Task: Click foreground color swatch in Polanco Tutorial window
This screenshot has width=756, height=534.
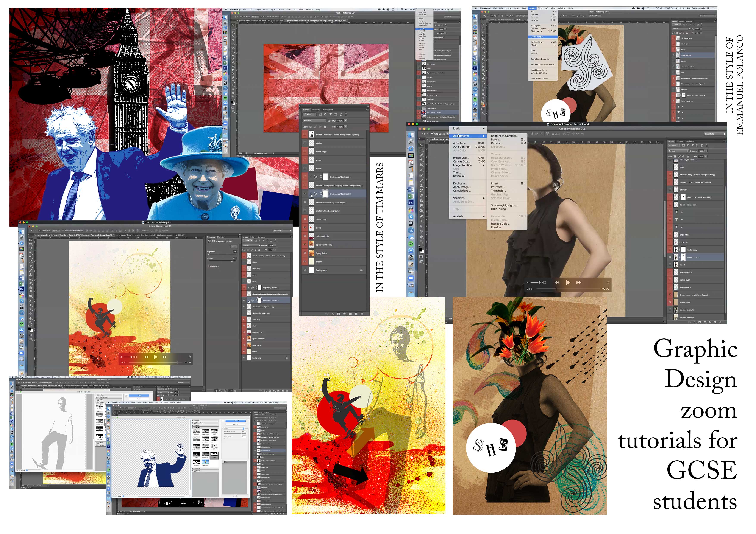Action: [x=420, y=250]
